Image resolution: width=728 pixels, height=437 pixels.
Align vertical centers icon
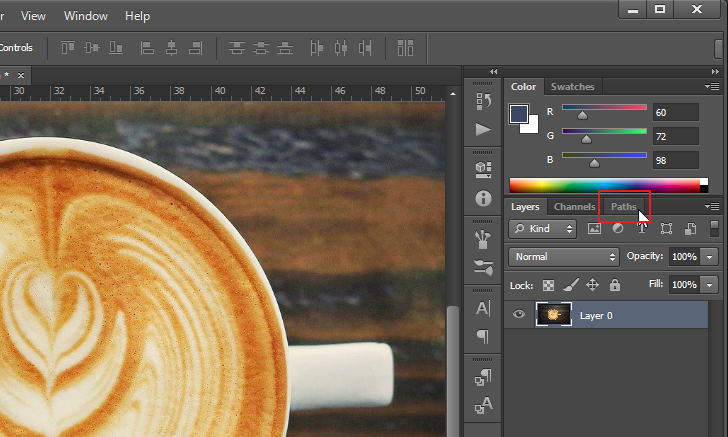[92, 47]
